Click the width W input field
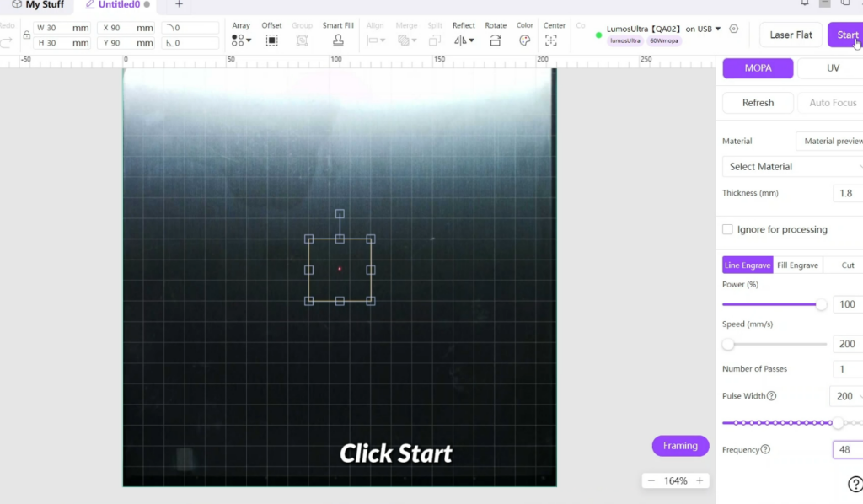This screenshot has width=863, height=504. (x=62, y=28)
